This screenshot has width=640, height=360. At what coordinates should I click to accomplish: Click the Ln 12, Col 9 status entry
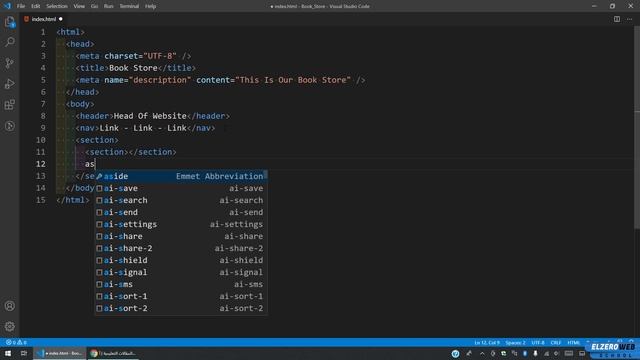click(487, 342)
